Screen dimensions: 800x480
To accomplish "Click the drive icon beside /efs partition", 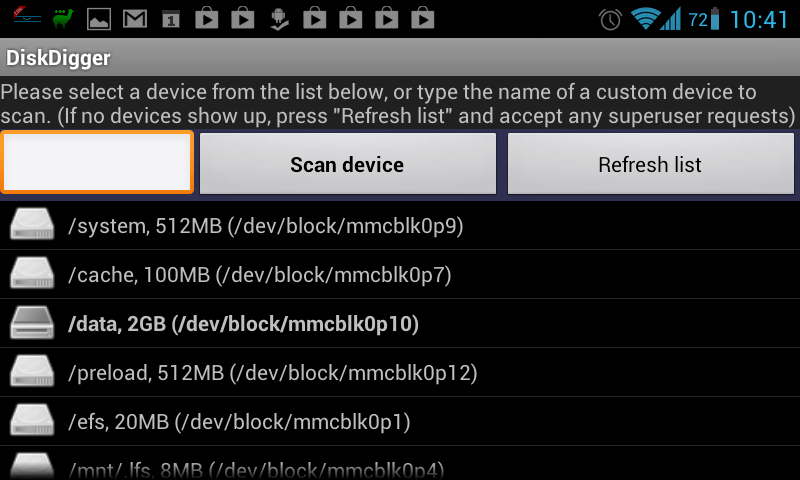I will coord(32,420).
